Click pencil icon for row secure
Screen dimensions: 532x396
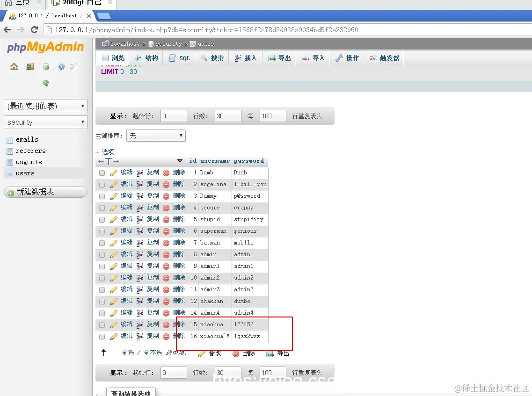[114, 208]
